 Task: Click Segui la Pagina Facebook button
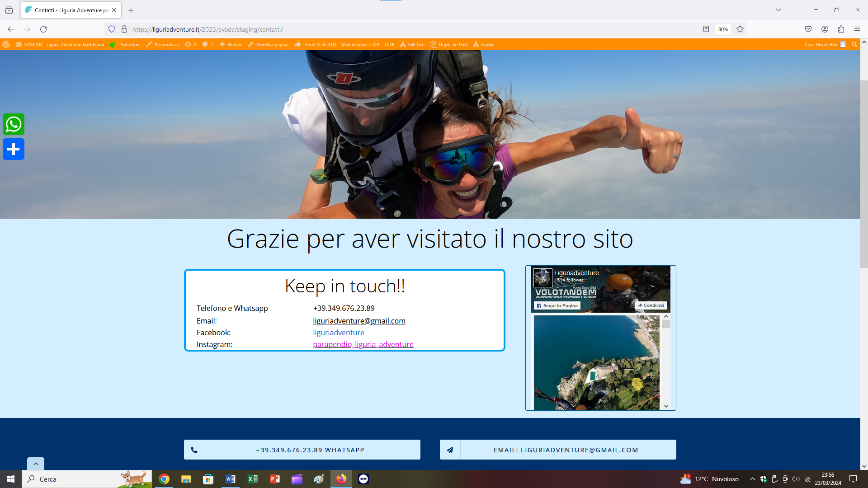[x=557, y=306]
